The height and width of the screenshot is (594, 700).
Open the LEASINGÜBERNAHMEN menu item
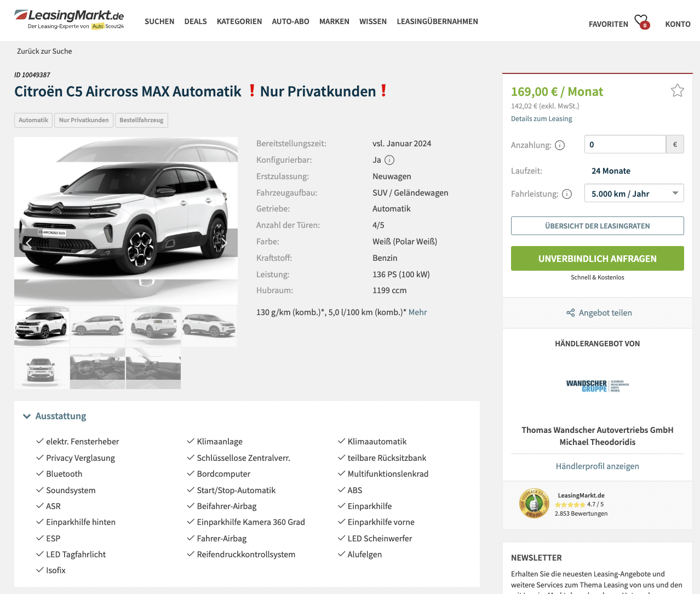pos(437,21)
